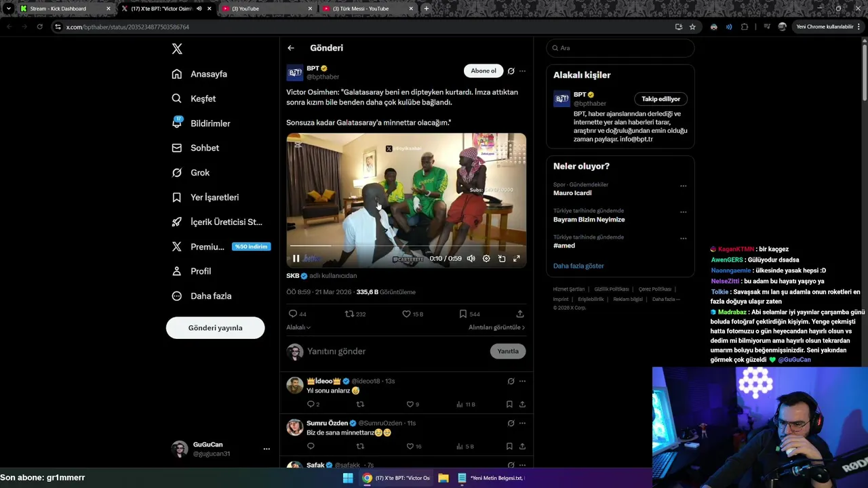Viewport: 868px width, 488px height.
Task: Click Daha fazla göster link
Action: 578,266
